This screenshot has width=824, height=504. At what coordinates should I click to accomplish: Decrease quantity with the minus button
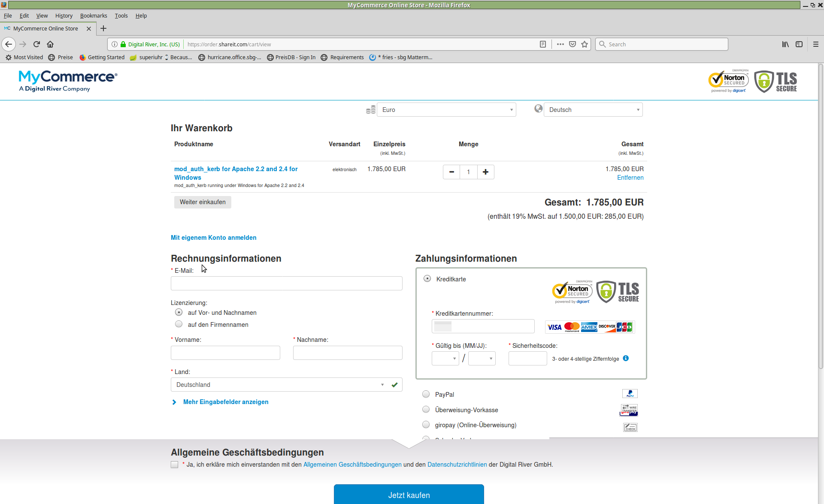(x=451, y=172)
